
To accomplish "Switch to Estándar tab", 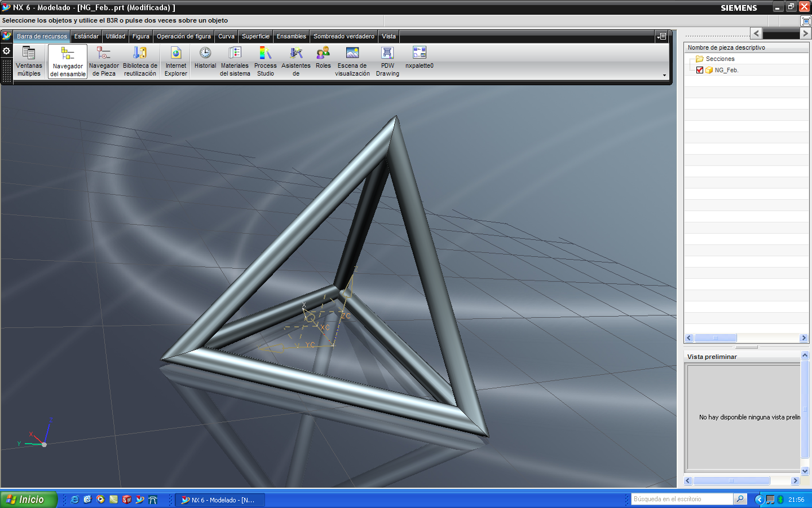I will click(x=86, y=36).
